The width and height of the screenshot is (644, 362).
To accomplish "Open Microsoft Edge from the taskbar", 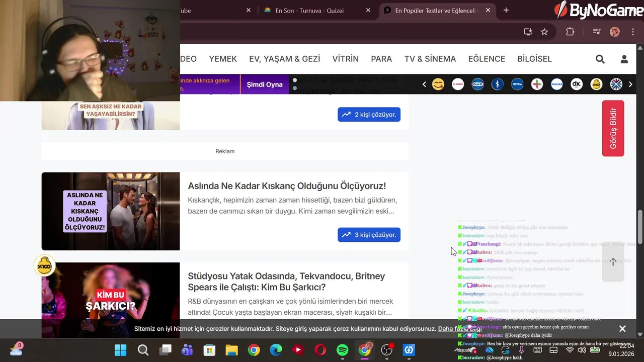I will 276,350.
